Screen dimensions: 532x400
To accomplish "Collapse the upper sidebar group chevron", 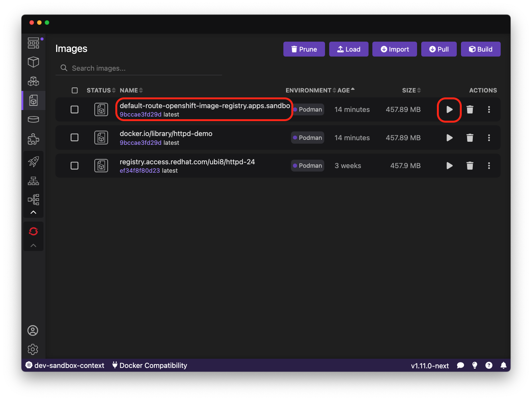I will click(33, 212).
